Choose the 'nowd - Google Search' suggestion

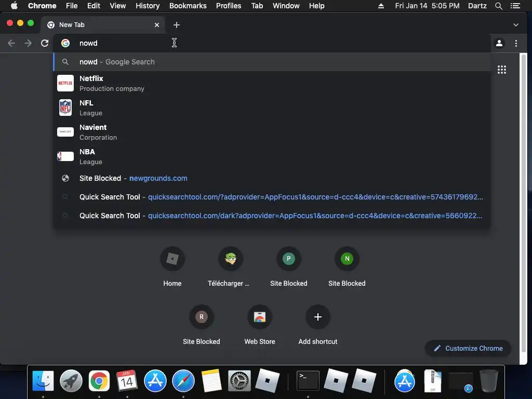[272, 62]
